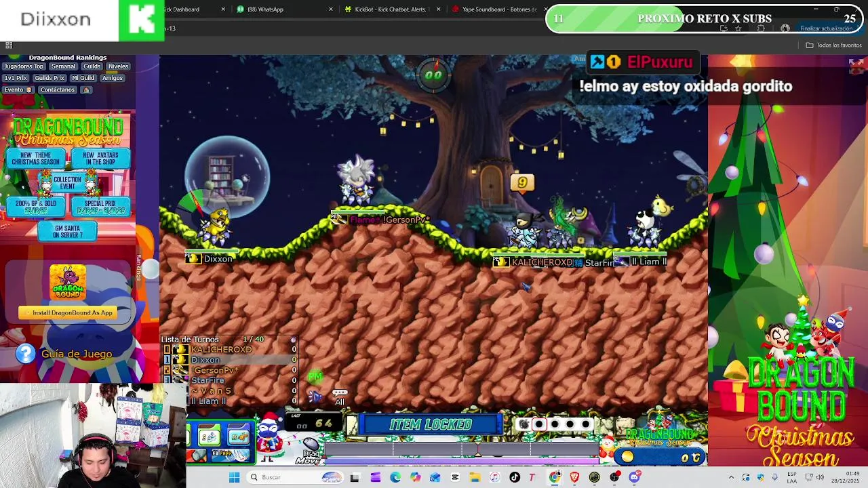Open Jugadores Top rankings
This screenshot has width=868, height=488.
[24, 66]
